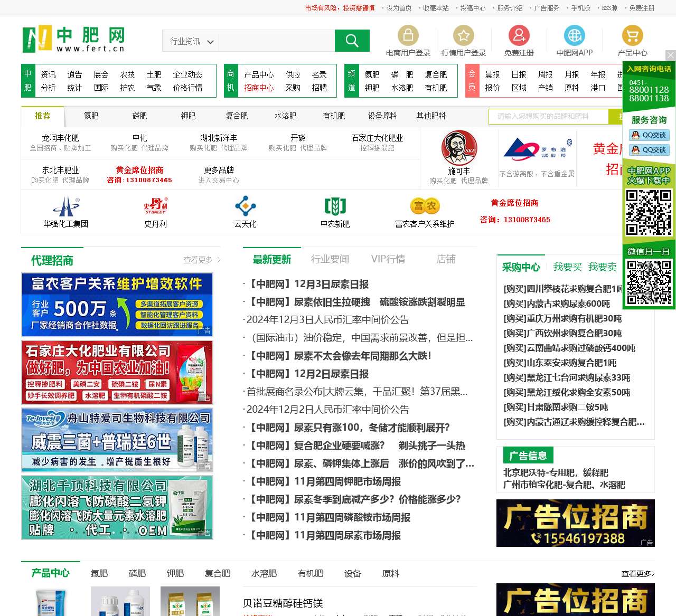Open the 北京肥沃特 ad link

click(556, 472)
